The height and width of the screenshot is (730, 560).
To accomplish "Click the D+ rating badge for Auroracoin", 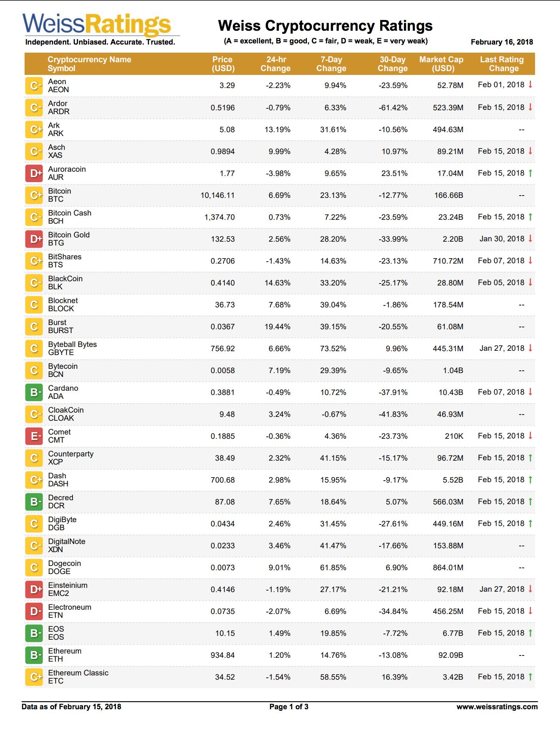I will [x=34, y=173].
